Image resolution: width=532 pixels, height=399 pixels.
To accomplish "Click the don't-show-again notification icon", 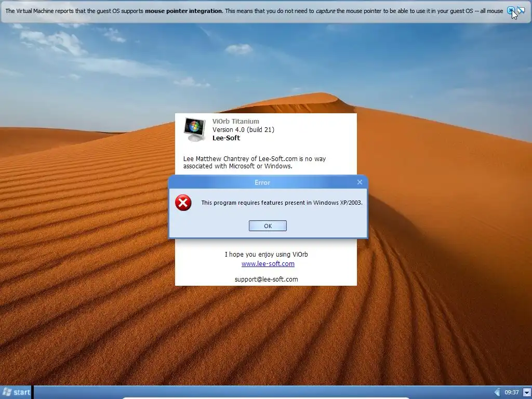I will [x=521, y=10].
